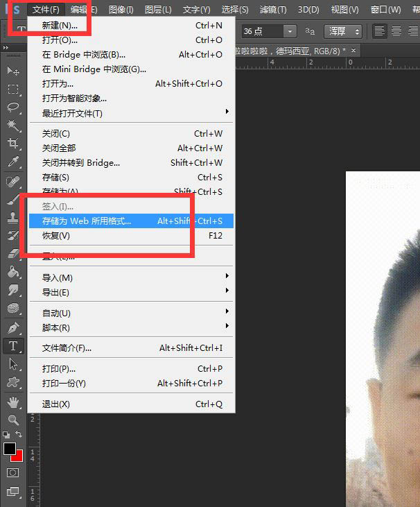Select the Paint Bucket tool
420x507 pixels.
[13, 272]
